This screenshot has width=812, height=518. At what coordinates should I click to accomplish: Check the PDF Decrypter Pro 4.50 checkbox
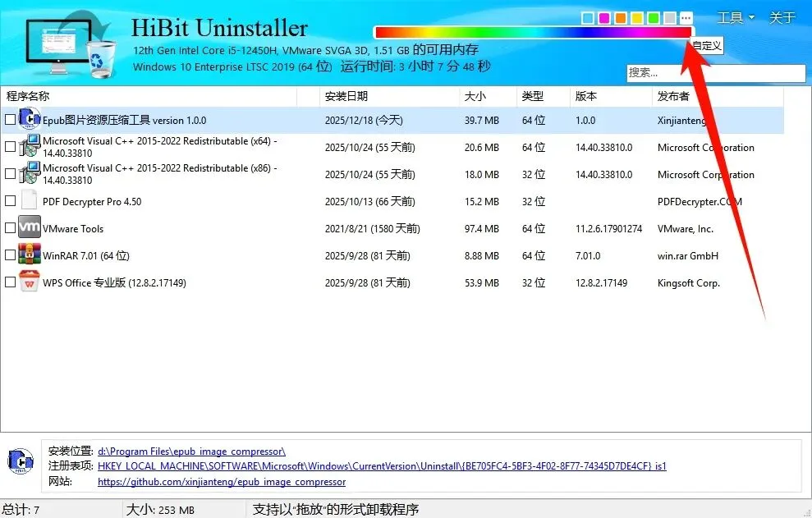point(10,200)
